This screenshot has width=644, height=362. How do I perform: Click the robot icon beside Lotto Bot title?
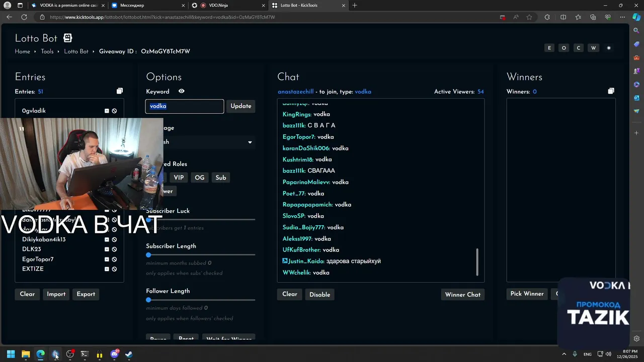(x=67, y=38)
